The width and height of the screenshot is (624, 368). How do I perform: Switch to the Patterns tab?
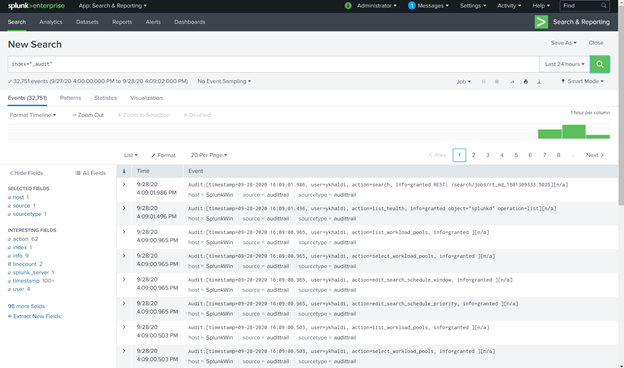[70, 98]
